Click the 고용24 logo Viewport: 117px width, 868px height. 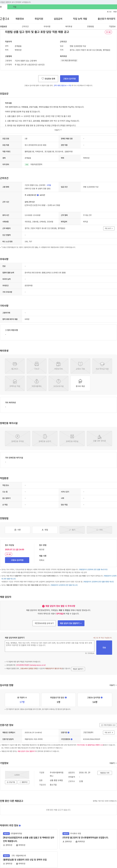[x=4, y=19]
